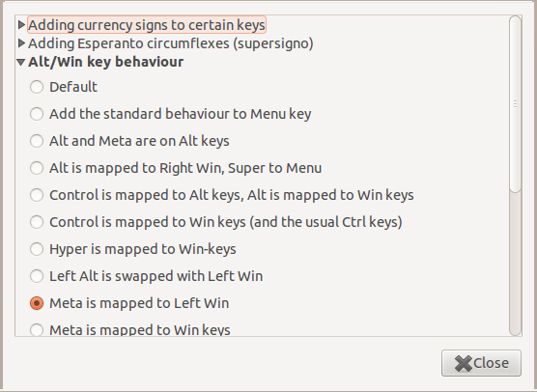Click the Adding currency signs label text

147,25
